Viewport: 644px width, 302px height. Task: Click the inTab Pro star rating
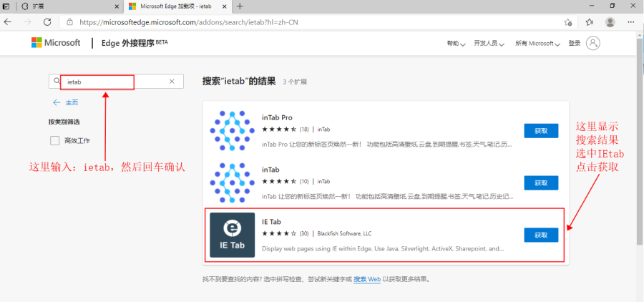279,129
